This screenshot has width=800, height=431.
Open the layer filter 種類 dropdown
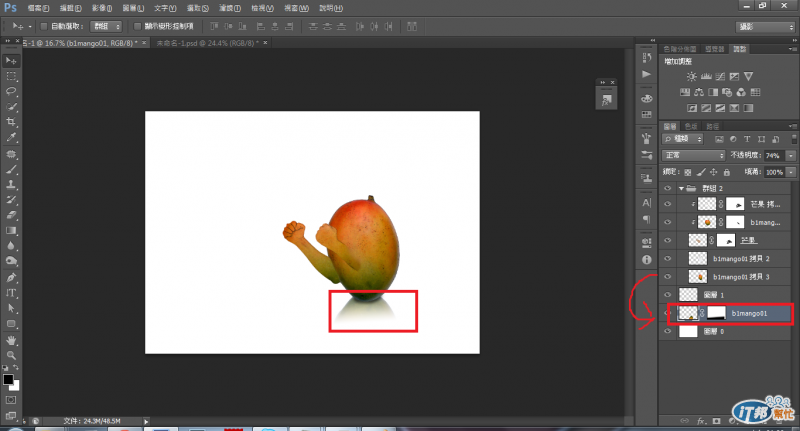(x=683, y=139)
